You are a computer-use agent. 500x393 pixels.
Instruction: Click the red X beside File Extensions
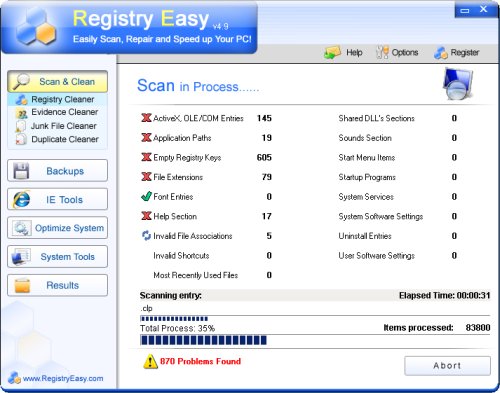coord(146,177)
